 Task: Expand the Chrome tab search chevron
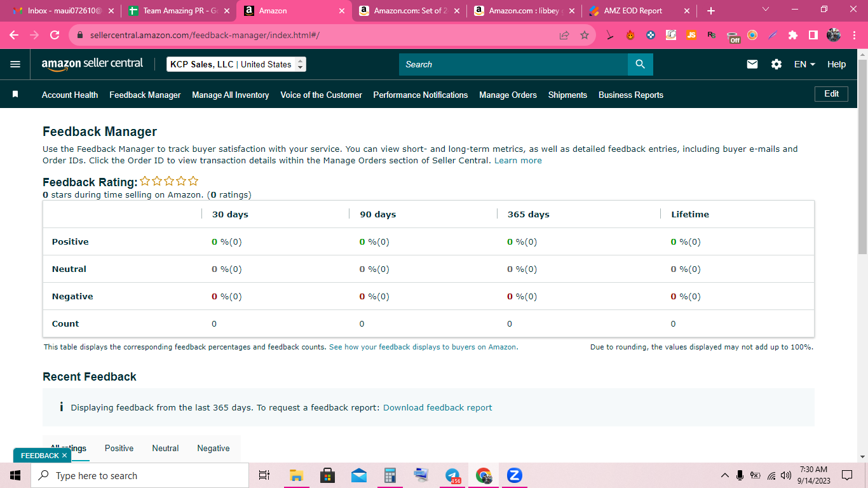(x=765, y=10)
